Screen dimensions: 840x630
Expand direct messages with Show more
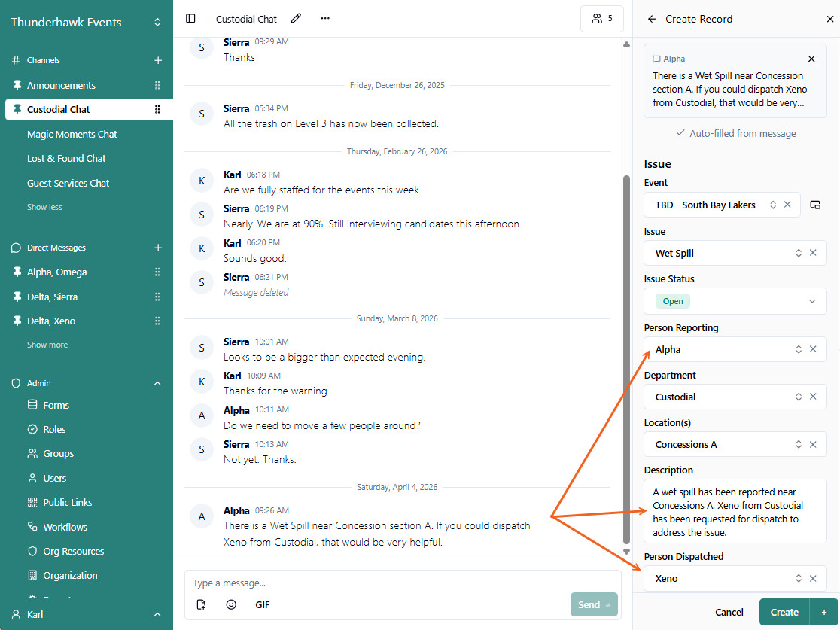click(x=47, y=345)
